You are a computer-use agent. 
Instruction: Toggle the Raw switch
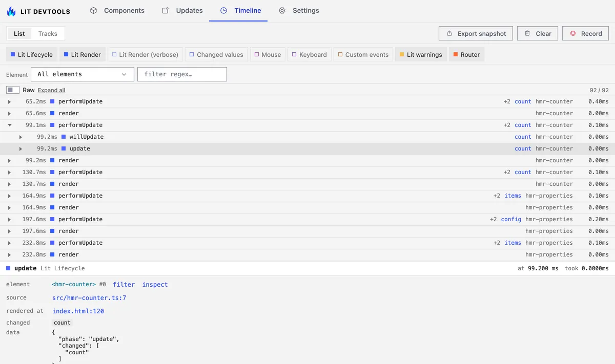(13, 90)
